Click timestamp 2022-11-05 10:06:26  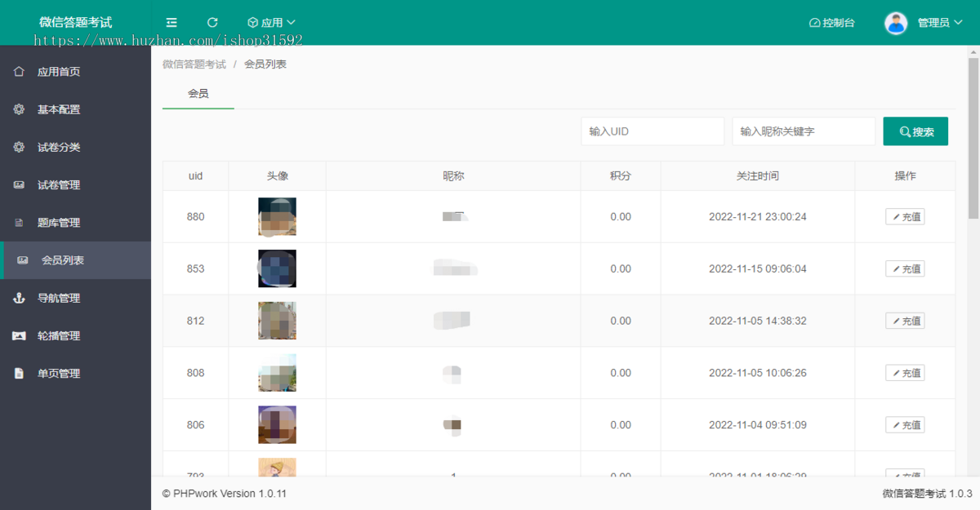(758, 373)
